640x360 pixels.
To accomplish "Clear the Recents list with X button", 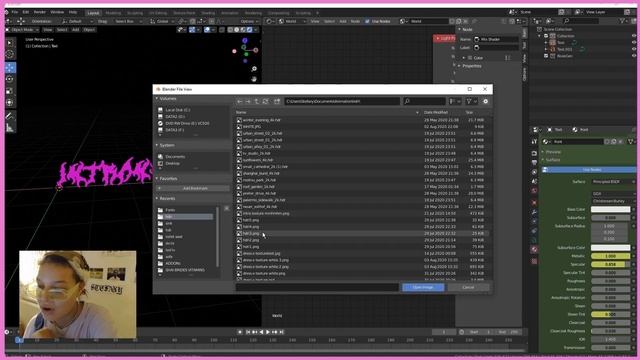I will [227, 209].
